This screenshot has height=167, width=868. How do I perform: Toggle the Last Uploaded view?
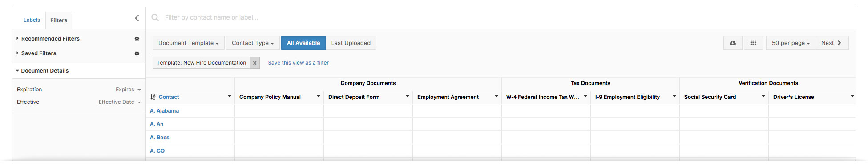[x=351, y=43]
